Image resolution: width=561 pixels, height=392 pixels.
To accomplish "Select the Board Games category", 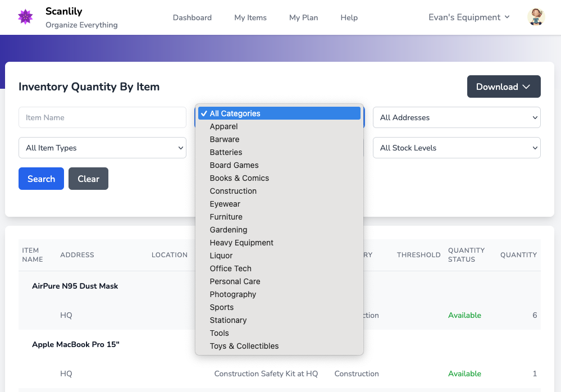I will click(234, 165).
